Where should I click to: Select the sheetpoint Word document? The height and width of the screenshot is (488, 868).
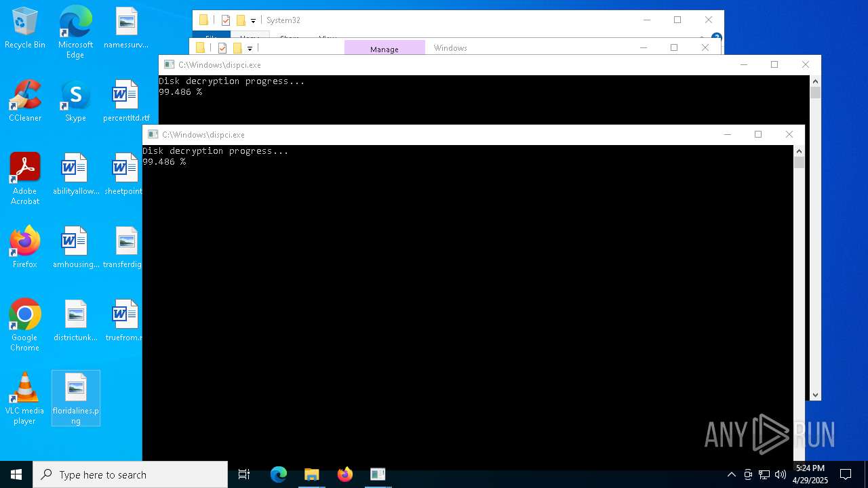tap(124, 175)
